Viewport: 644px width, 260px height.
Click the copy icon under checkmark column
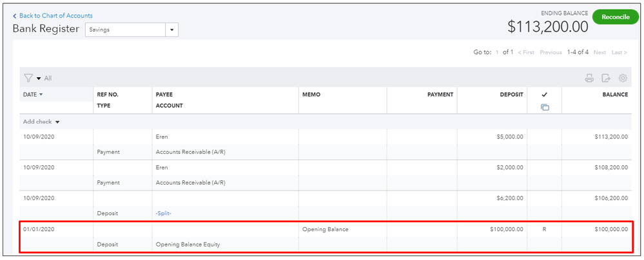coord(545,107)
